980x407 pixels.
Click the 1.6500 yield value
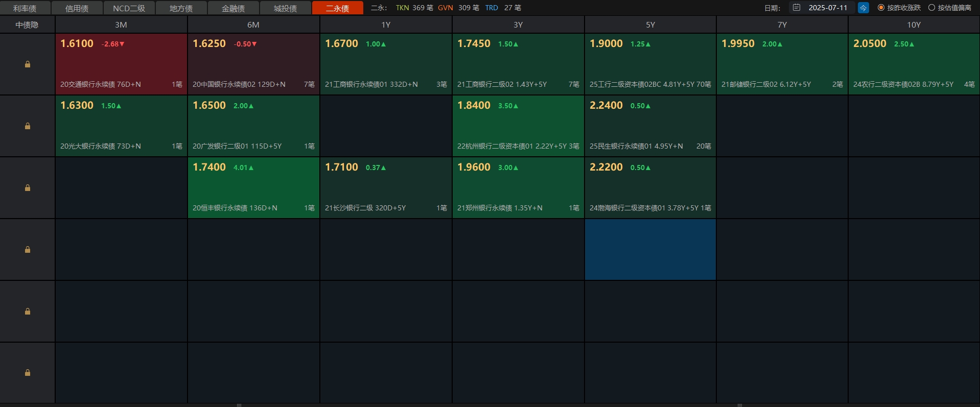(x=209, y=106)
